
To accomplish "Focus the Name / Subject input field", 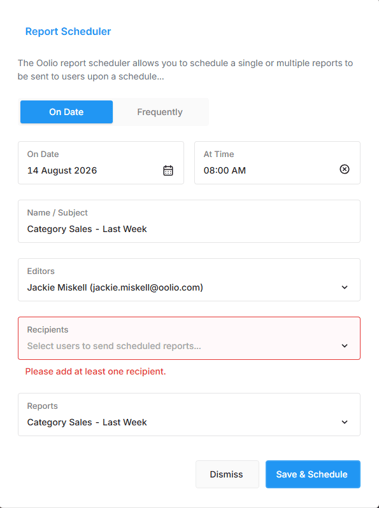I will [x=189, y=221].
